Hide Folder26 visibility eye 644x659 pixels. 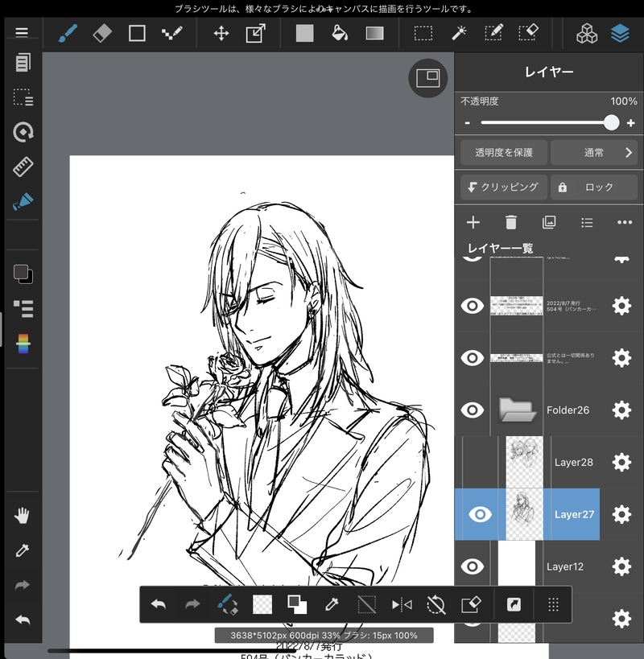[x=472, y=410]
